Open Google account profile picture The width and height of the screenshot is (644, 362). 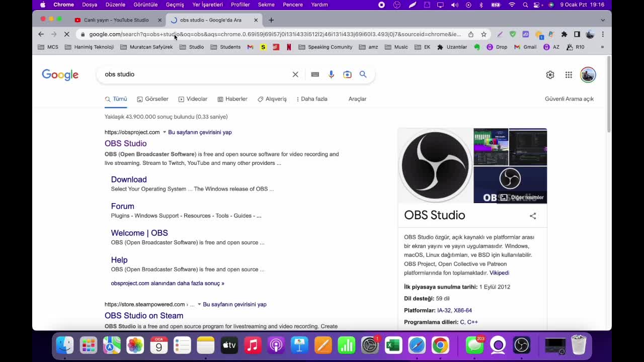[x=588, y=75]
